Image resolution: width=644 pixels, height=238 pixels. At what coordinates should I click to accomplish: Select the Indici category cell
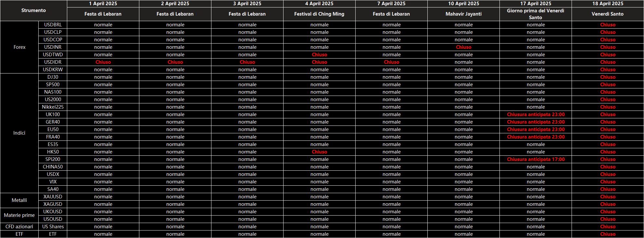tap(19, 133)
